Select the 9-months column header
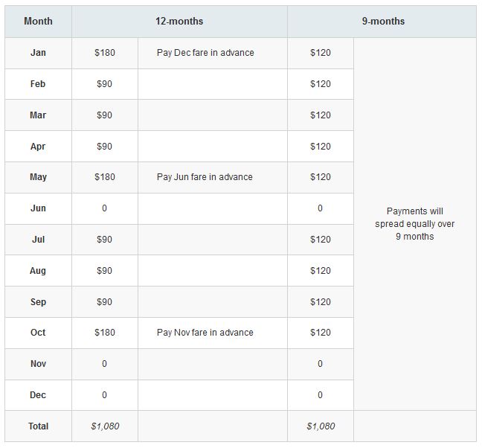Viewport: 482px width, 448px height. pyautogui.click(x=383, y=22)
